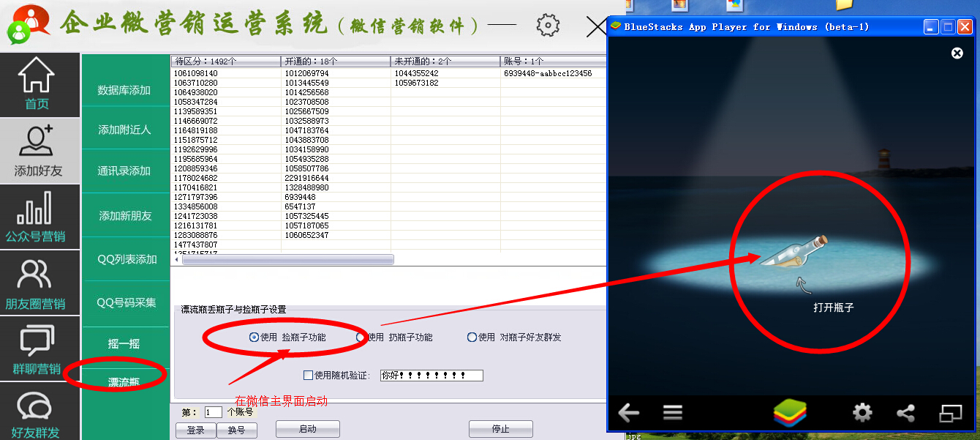Viewport: 980px width, 440px height.
Task: Open the 群聊营销 section
Action: pyautogui.click(x=36, y=348)
